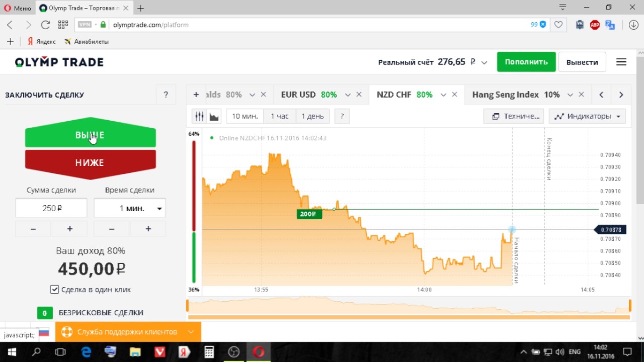Increase deal amount with plus
Image resolution: width=644 pixels, height=362 pixels.
pos(69,229)
